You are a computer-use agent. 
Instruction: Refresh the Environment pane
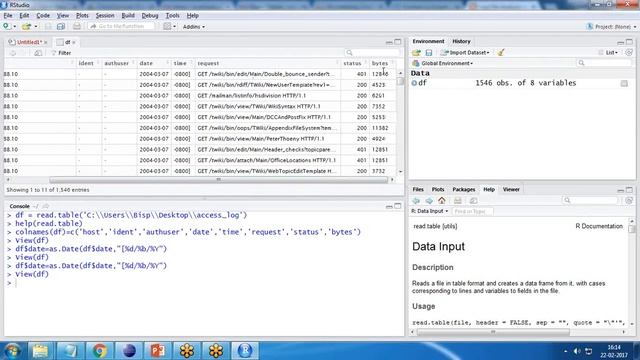click(x=629, y=52)
